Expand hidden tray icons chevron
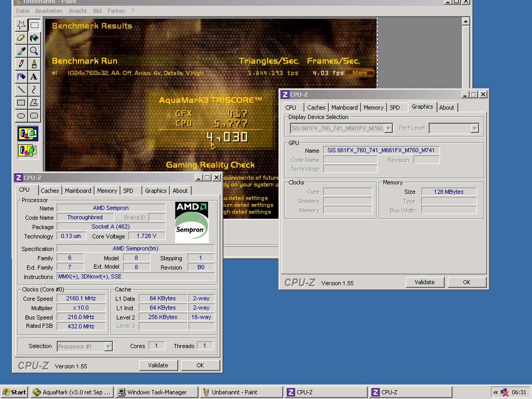 496,393
